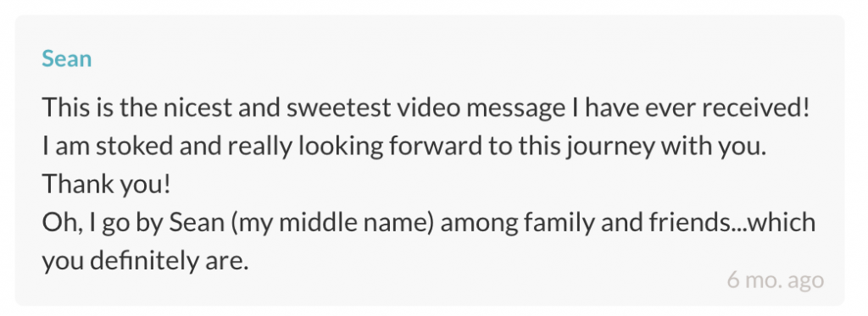Click the last line you definitely are
Image resolution: width=868 pixels, height=316 pixels.
[145, 261]
